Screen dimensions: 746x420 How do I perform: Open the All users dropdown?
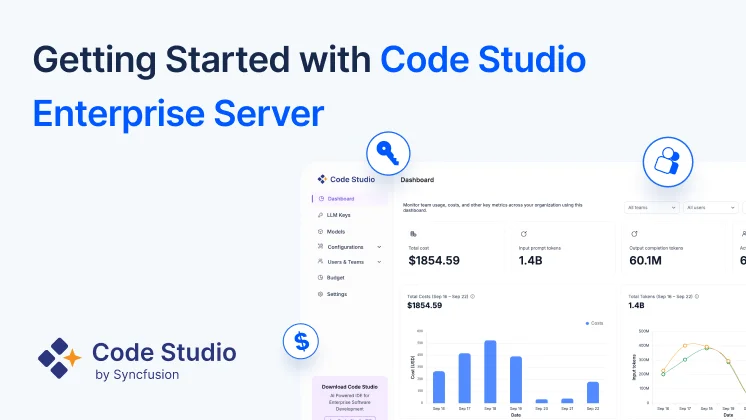point(710,207)
